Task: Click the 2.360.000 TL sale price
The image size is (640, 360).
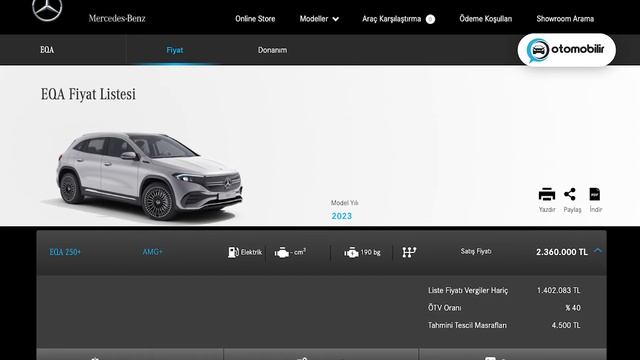Action: pyautogui.click(x=562, y=252)
